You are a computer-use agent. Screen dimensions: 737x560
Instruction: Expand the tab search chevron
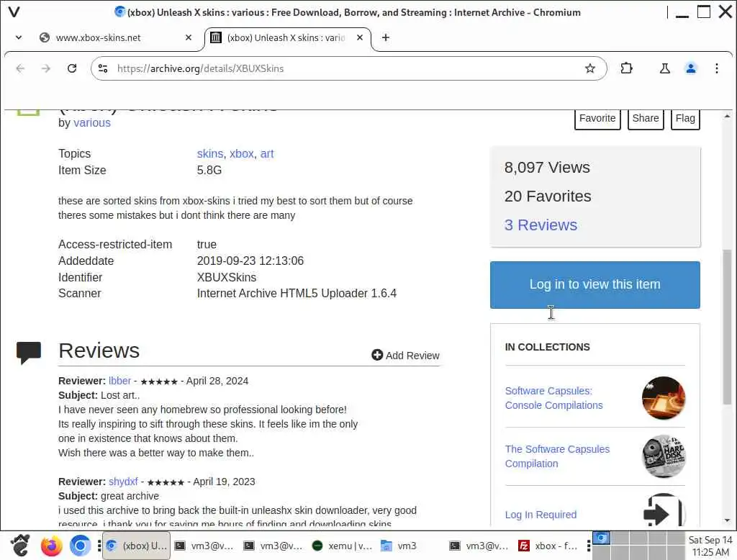(x=18, y=37)
